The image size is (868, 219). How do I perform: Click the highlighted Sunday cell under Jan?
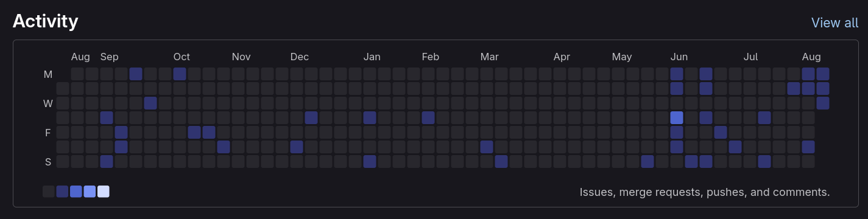coord(370,161)
